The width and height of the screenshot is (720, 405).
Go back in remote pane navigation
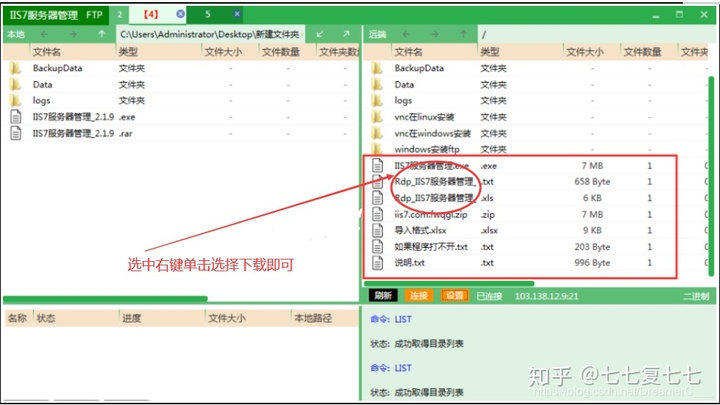coord(406,34)
